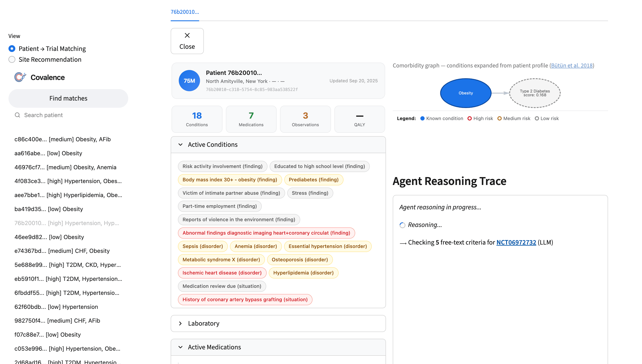Click the Anemia (disorder) chip

(x=256, y=246)
